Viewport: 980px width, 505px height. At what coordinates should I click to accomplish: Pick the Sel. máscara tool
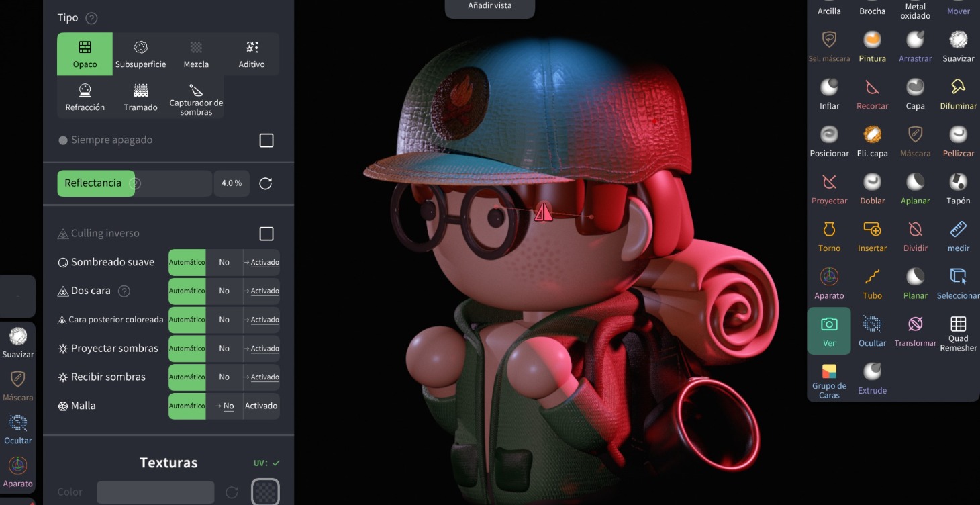click(x=829, y=46)
